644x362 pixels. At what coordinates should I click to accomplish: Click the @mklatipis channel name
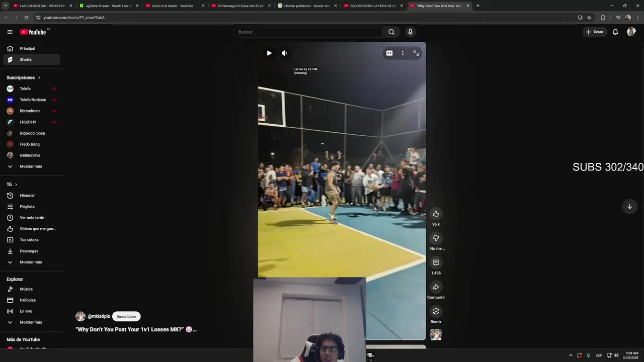pos(99,316)
